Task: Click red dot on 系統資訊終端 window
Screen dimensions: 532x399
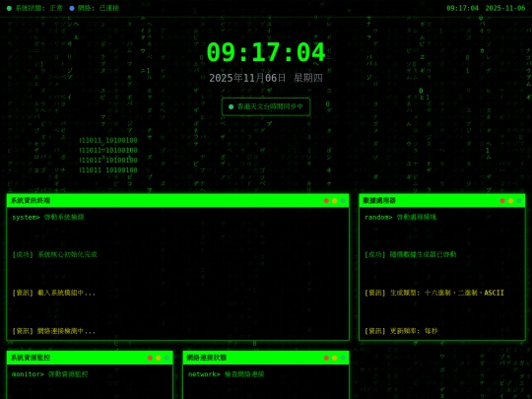Action: coord(326,201)
